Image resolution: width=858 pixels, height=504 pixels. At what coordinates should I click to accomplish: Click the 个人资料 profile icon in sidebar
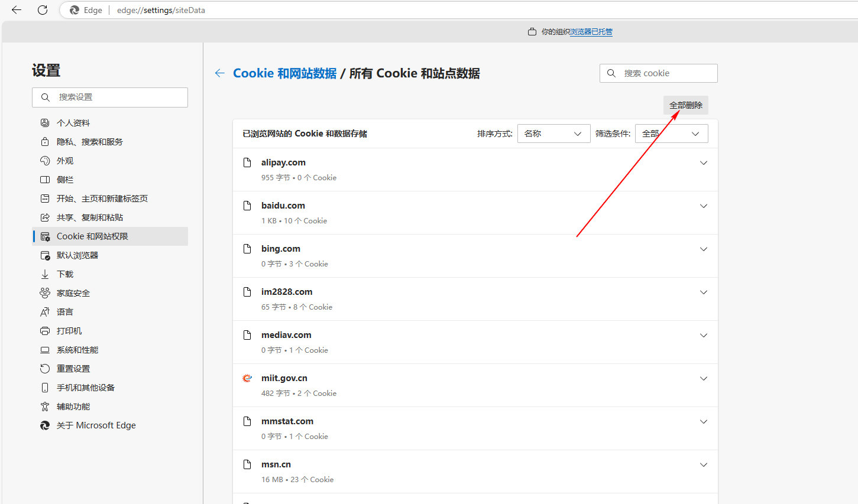tap(45, 123)
